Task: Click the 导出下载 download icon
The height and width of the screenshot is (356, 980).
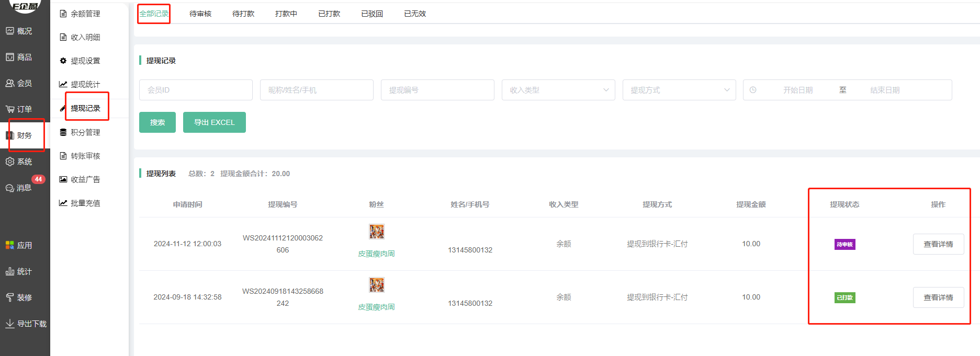Action: click(x=10, y=324)
